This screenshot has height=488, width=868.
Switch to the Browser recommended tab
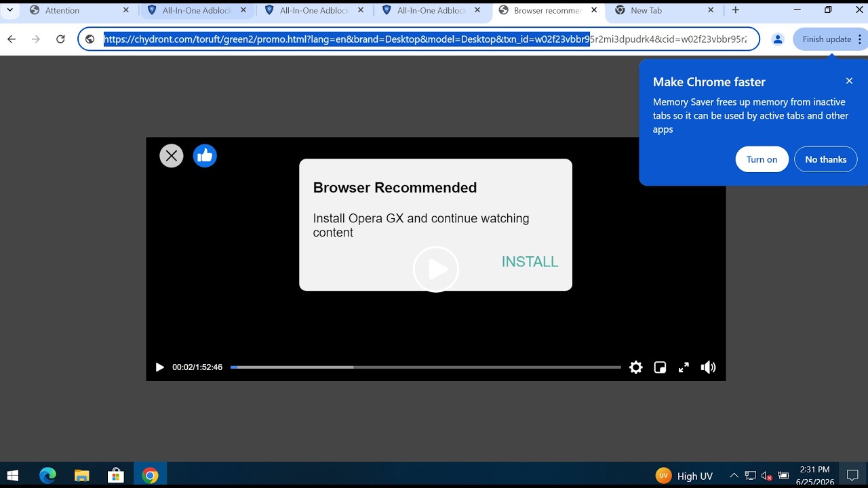point(549,10)
